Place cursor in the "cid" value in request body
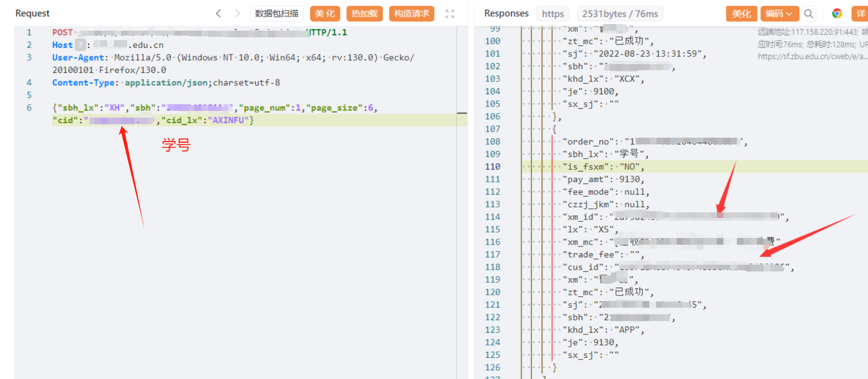This screenshot has width=868, height=379. point(120,120)
